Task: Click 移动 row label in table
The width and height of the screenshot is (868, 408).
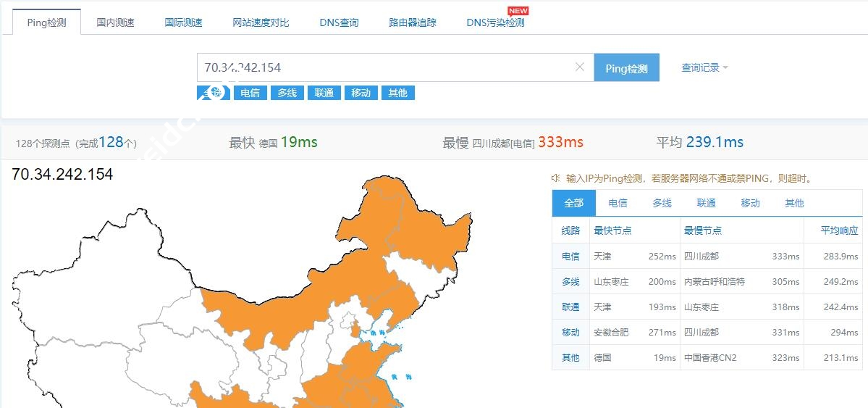Action: 570,332
